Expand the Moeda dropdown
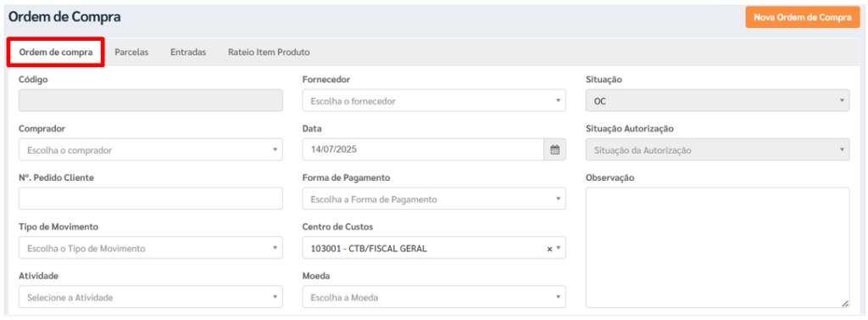This screenshot has width=868, height=320. (434, 297)
